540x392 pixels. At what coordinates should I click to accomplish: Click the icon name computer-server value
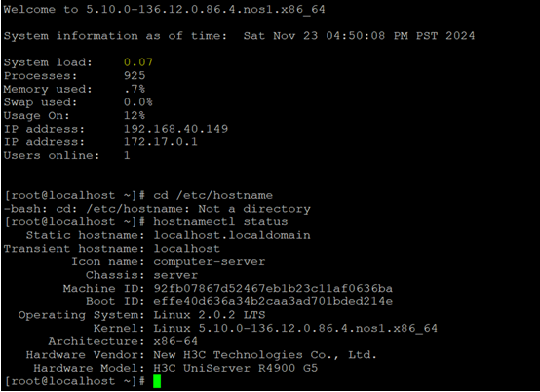coord(209,261)
